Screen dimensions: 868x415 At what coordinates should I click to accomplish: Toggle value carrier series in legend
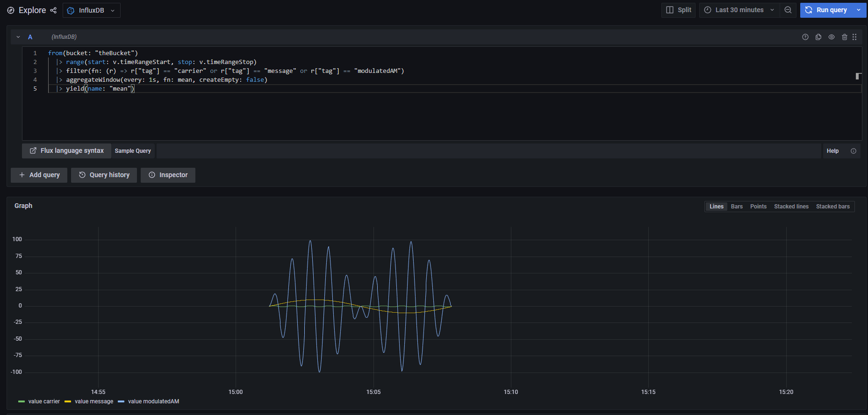44,401
